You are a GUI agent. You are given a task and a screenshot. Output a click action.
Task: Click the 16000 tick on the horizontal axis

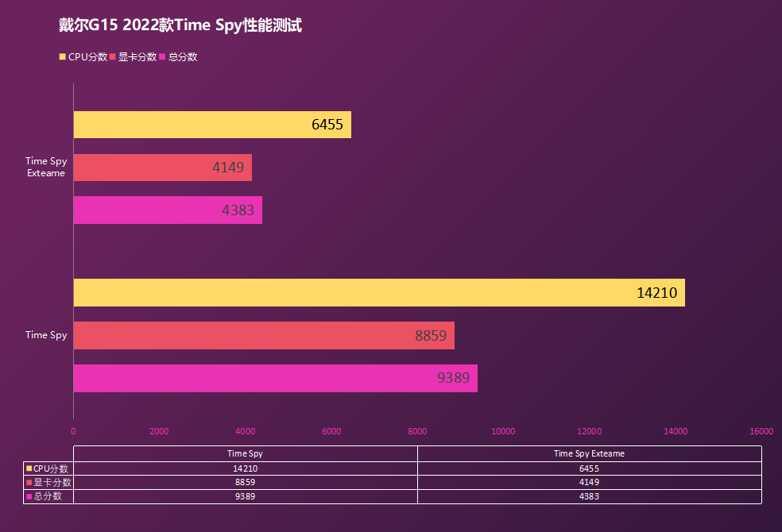761,431
